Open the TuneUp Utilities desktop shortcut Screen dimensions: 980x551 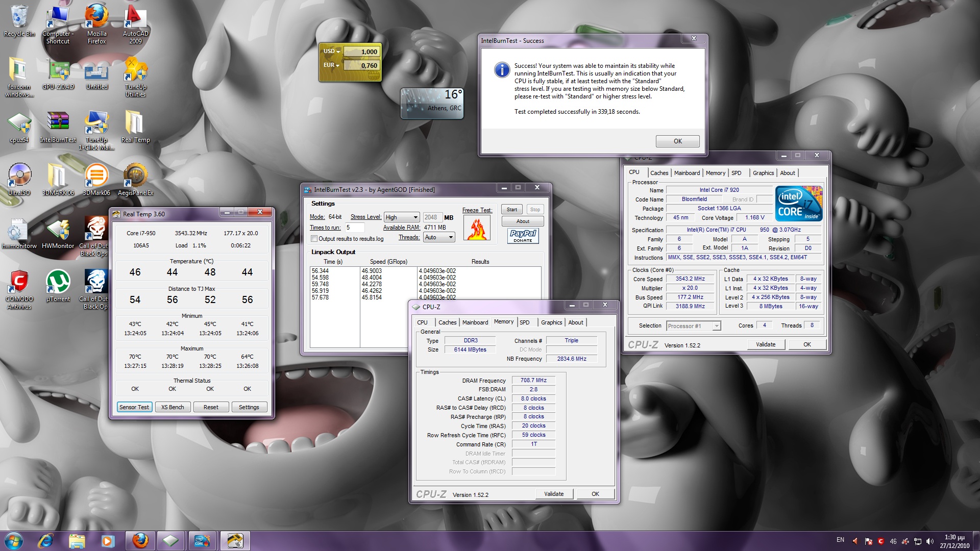[135, 77]
